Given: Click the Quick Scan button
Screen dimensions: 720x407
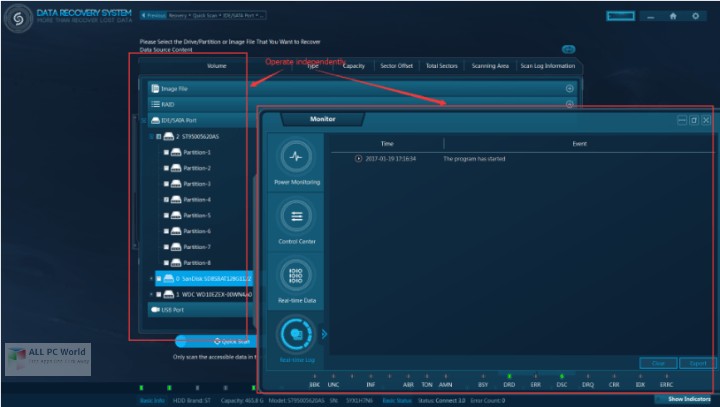Looking at the screenshot, I should click(x=216, y=341).
